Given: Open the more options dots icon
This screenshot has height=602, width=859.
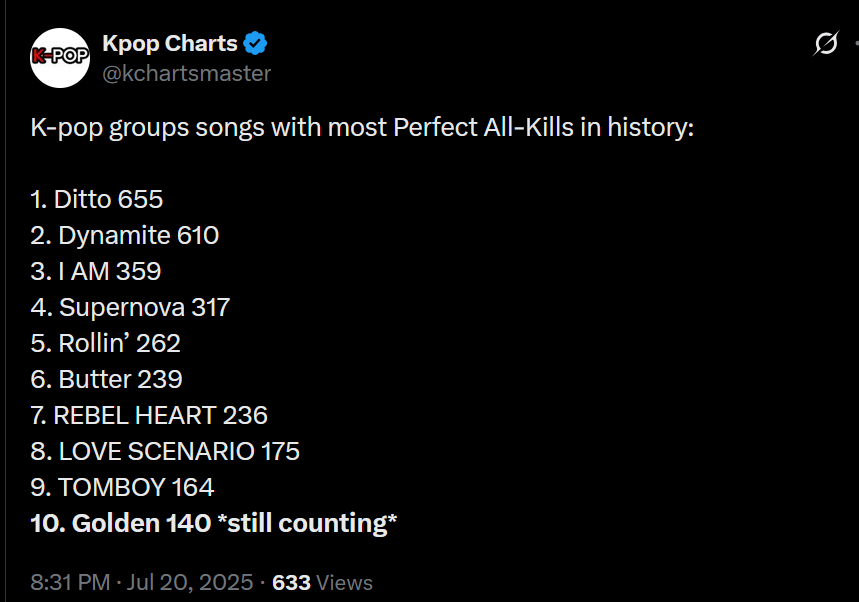Looking at the screenshot, I should point(856,43).
